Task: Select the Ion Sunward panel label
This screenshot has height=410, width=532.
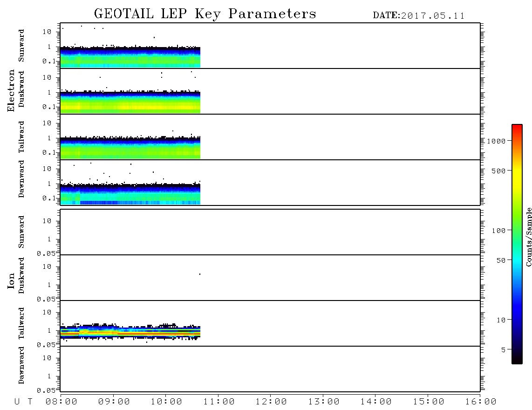Action: click(21, 232)
